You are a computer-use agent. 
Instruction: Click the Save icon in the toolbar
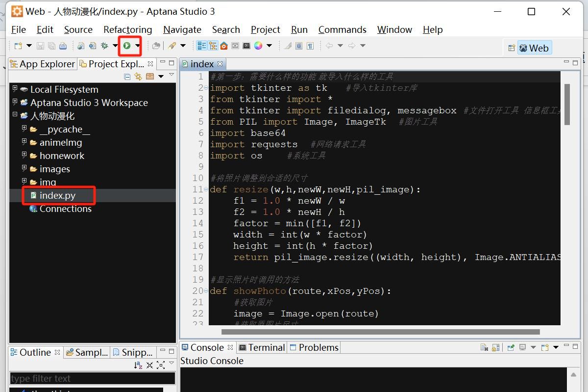pyautogui.click(x=41, y=46)
